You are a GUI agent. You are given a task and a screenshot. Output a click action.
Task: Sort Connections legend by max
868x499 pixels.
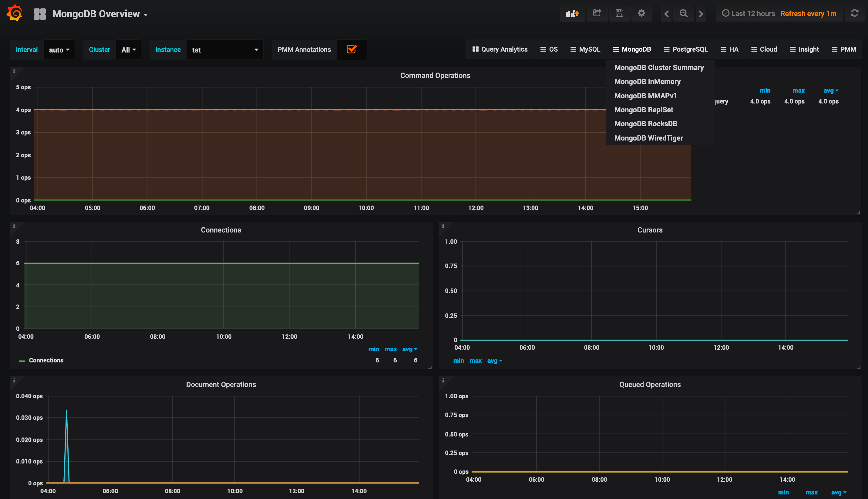(391, 349)
